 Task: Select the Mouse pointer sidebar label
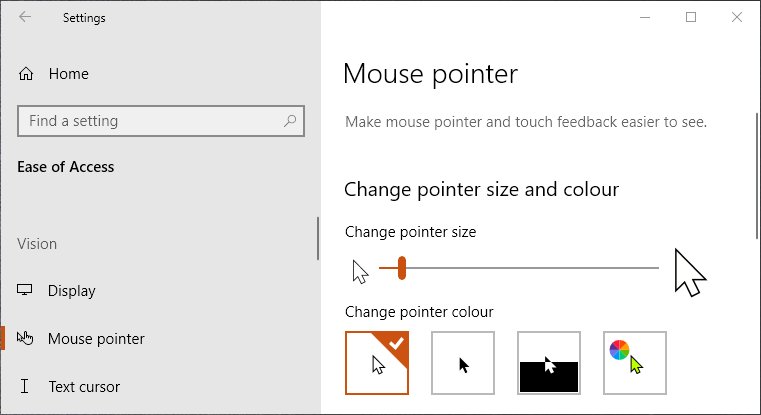(x=96, y=339)
